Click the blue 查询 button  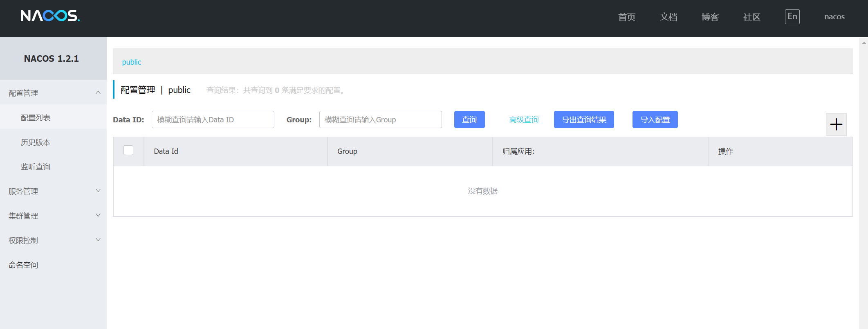tap(469, 119)
